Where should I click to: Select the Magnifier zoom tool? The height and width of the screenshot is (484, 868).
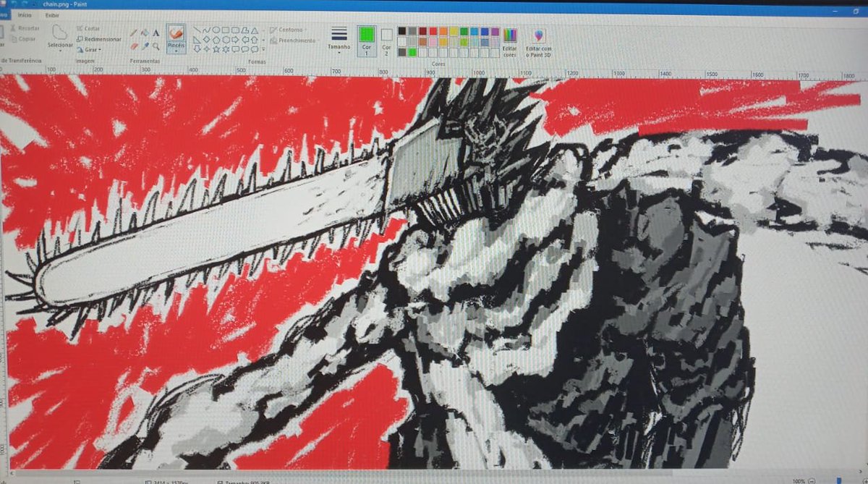(156, 46)
